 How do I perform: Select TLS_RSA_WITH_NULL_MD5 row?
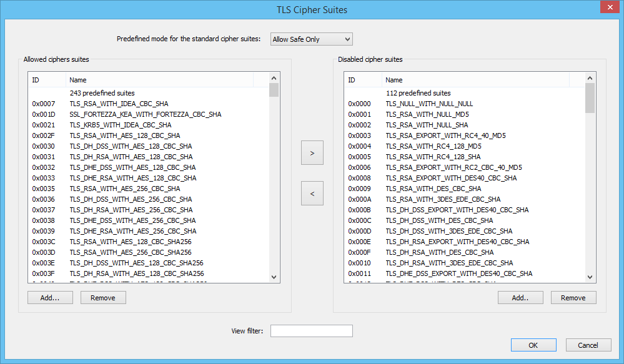[x=465, y=114]
